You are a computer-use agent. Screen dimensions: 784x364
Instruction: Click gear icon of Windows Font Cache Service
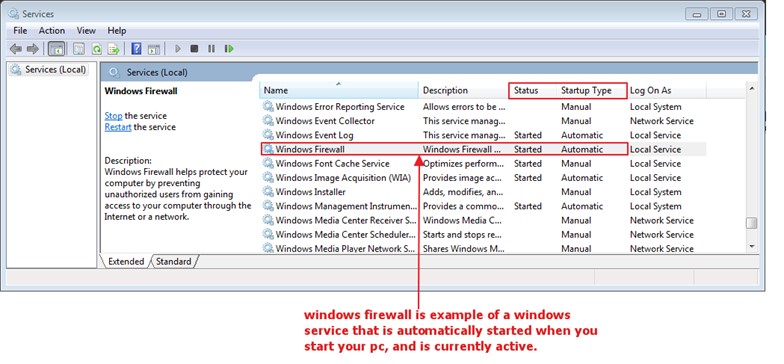tap(268, 164)
